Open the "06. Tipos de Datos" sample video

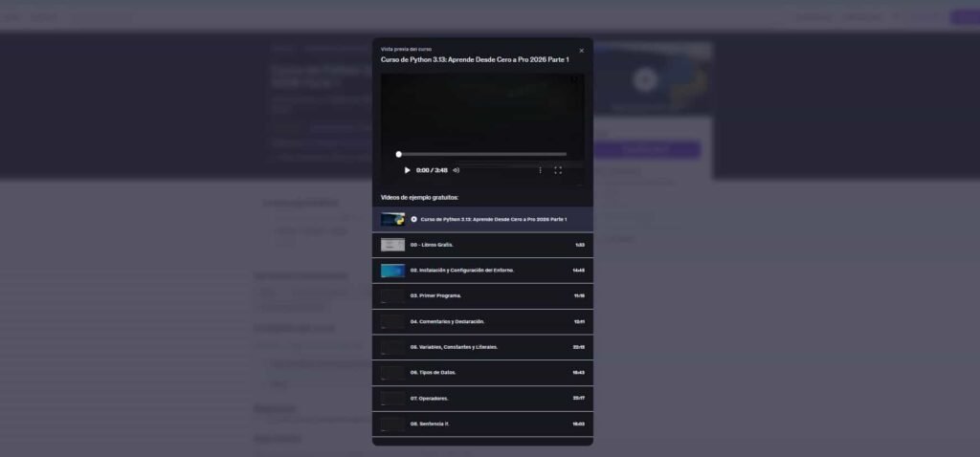pos(437,373)
